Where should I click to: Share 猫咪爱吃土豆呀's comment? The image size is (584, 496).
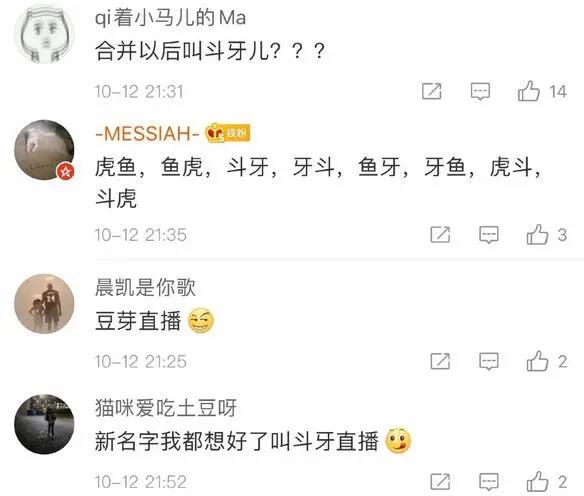[x=440, y=481]
